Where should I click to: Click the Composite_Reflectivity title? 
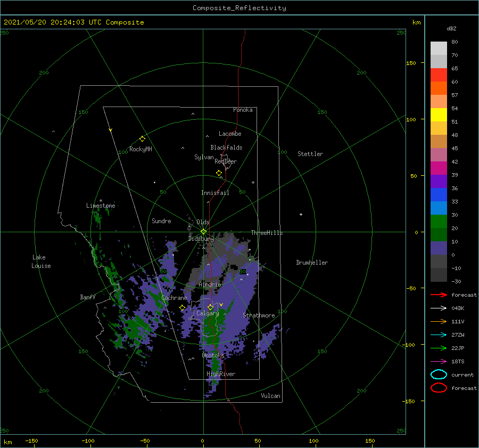240,8
